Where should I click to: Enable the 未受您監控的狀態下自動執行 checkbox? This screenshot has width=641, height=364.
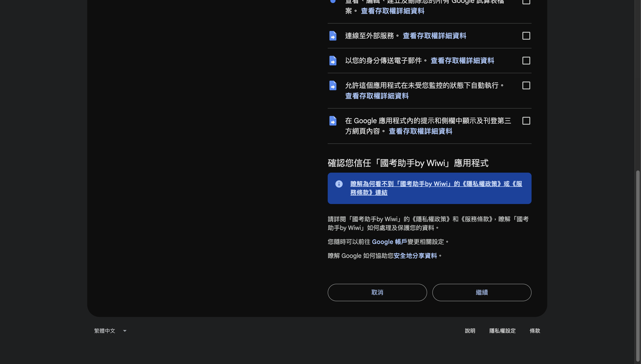point(526,85)
